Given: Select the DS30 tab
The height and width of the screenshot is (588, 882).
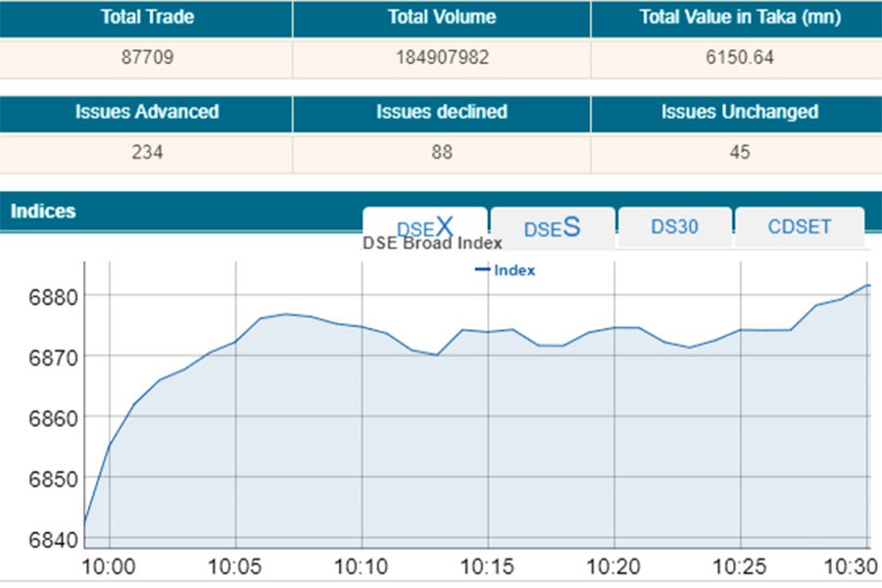Looking at the screenshot, I should click(x=674, y=226).
